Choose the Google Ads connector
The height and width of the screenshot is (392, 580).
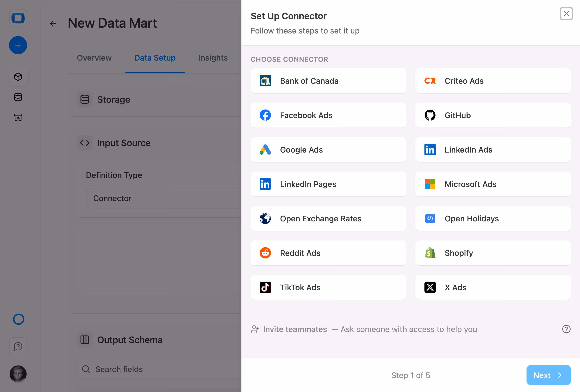click(x=328, y=150)
